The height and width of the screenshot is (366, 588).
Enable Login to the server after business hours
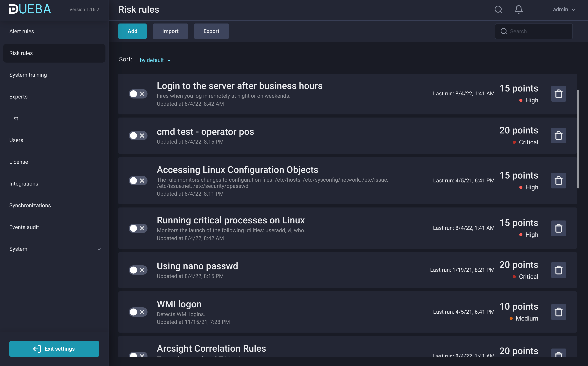(138, 94)
